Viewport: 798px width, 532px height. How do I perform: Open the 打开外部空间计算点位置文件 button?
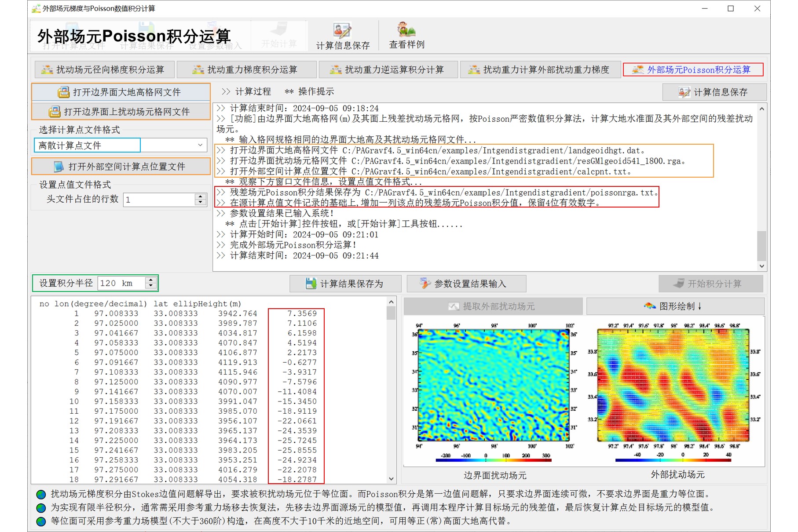point(121,167)
